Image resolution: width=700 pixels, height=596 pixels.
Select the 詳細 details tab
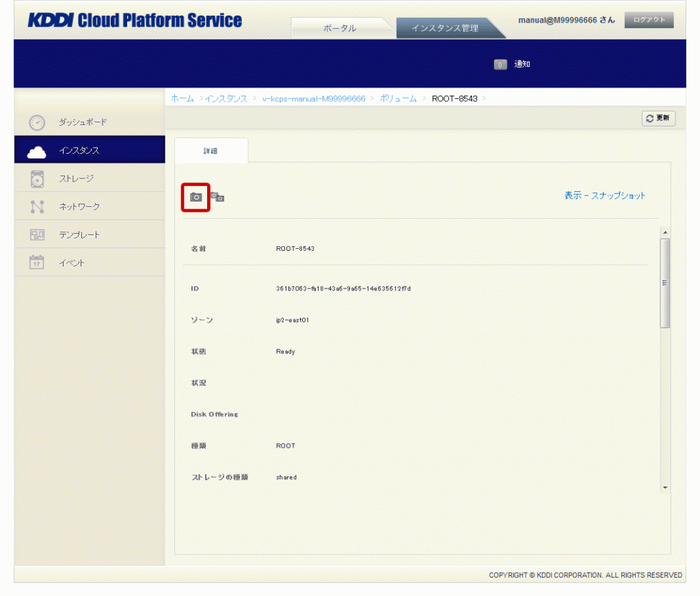click(x=211, y=151)
